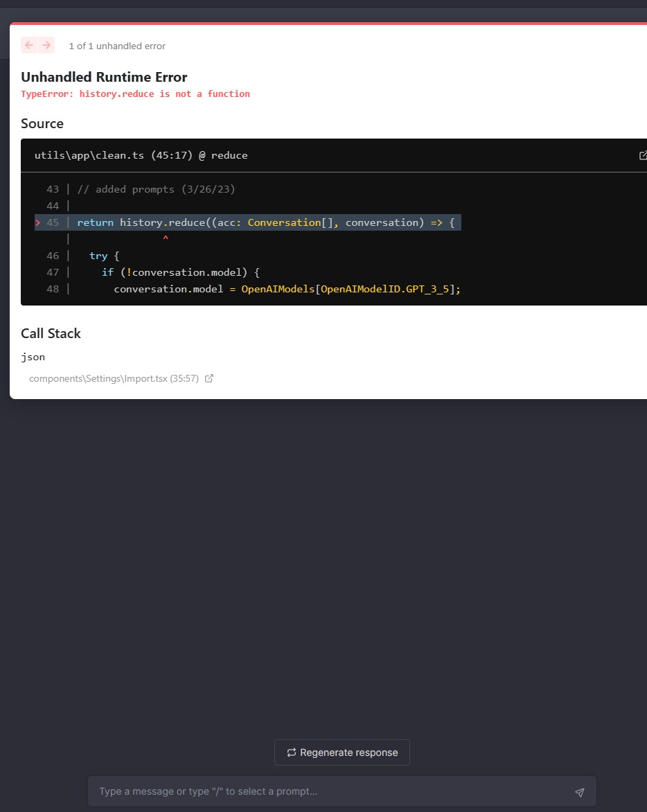
Task: Click the TypeError message text
Action: [135, 94]
